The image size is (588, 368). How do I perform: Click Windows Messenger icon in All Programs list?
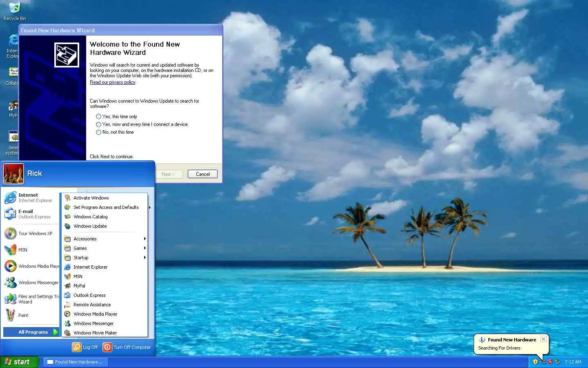[x=67, y=323]
